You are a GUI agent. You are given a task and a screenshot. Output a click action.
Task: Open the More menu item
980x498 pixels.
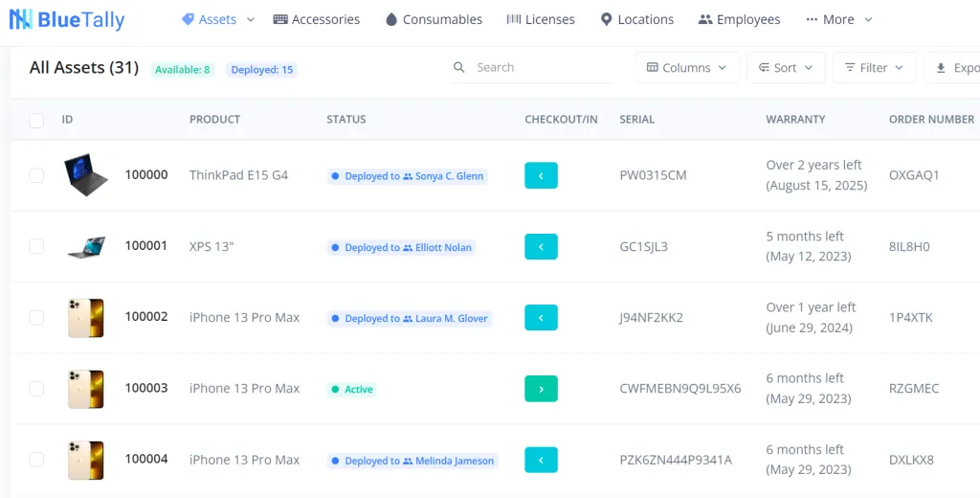[838, 19]
